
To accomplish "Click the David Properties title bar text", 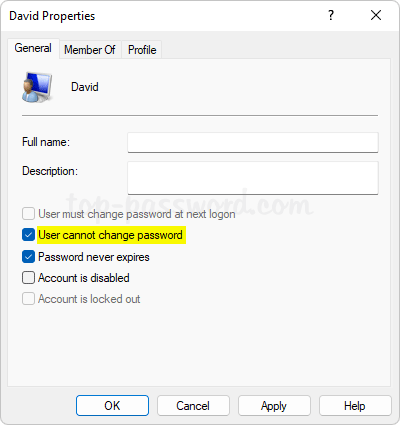I will [x=52, y=16].
